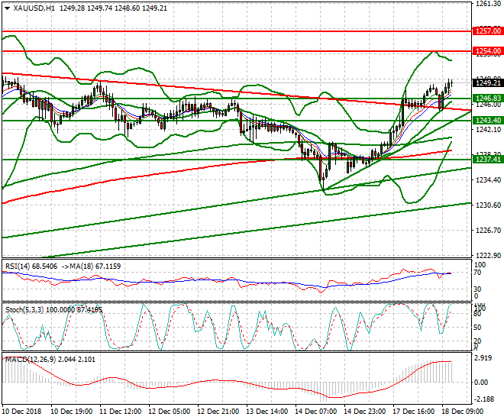Click the 1261.30 price scale value
Screen dimensions: 504x420
point(488,4)
